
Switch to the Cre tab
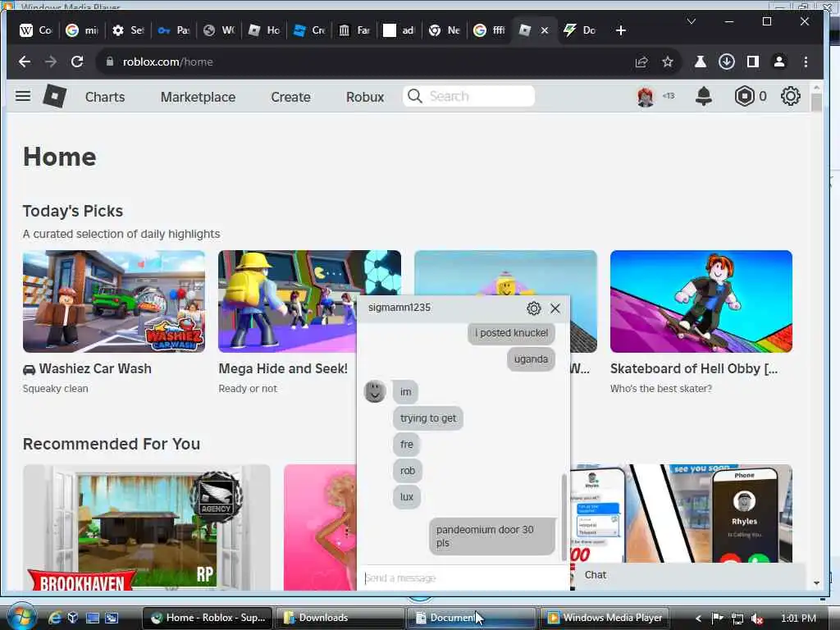(x=309, y=30)
